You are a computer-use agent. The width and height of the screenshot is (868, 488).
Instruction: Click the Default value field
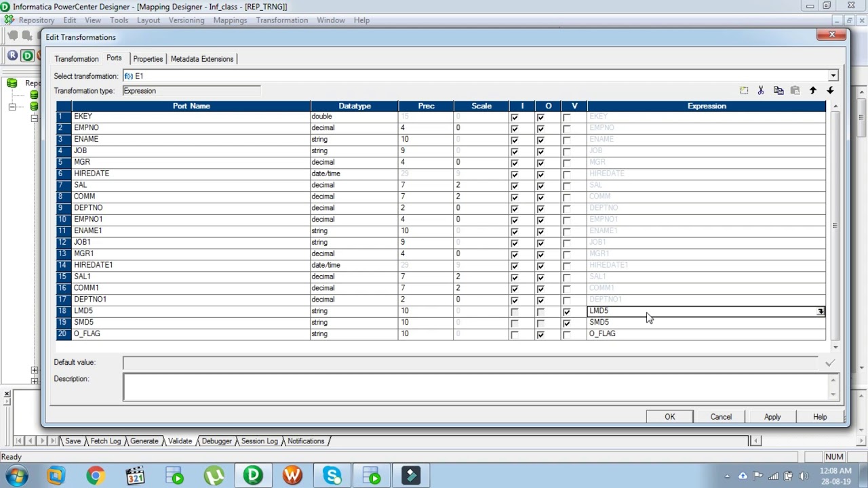pyautogui.click(x=471, y=363)
